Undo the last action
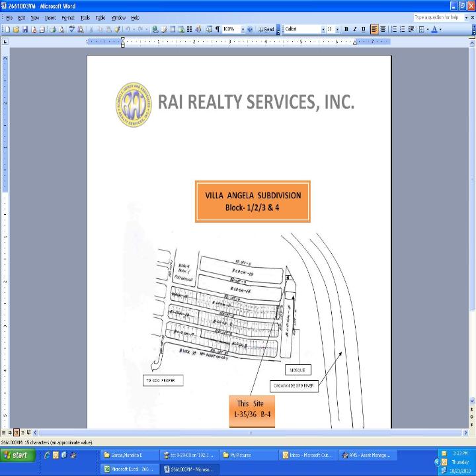476x476 pixels. click(128, 30)
